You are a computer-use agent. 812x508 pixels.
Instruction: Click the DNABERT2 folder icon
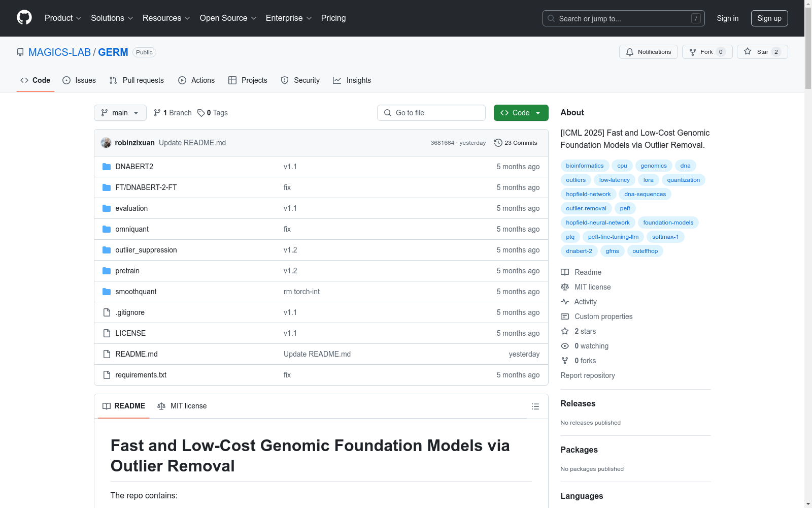(x=107, y=167)
